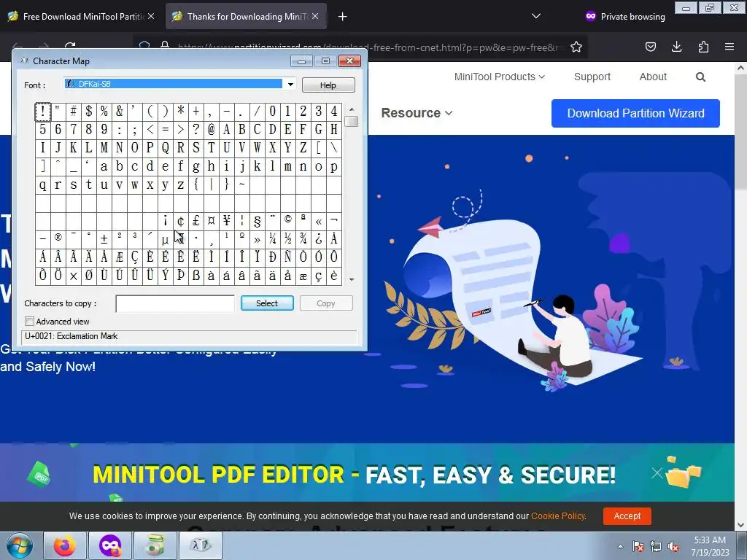Viewport: 747px width, 560px height.
Task: Click the website search magnifier icon
Action: coord(700,77)
